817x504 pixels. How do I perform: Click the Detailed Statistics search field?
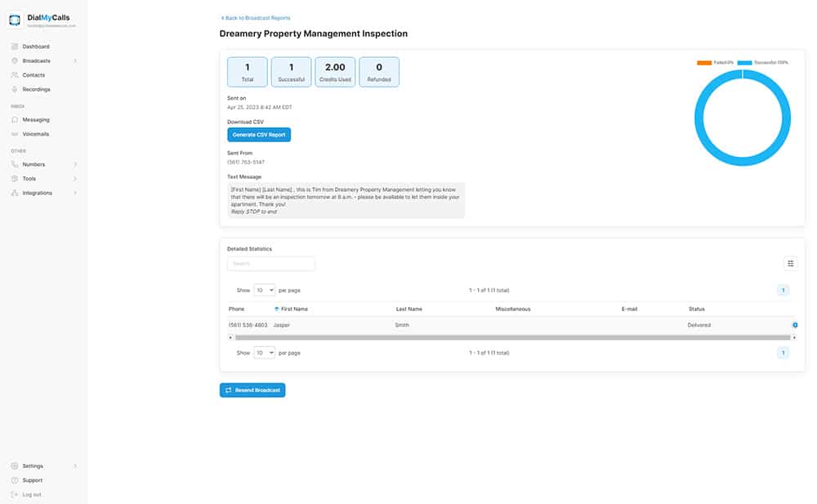[x=271, y=264]
